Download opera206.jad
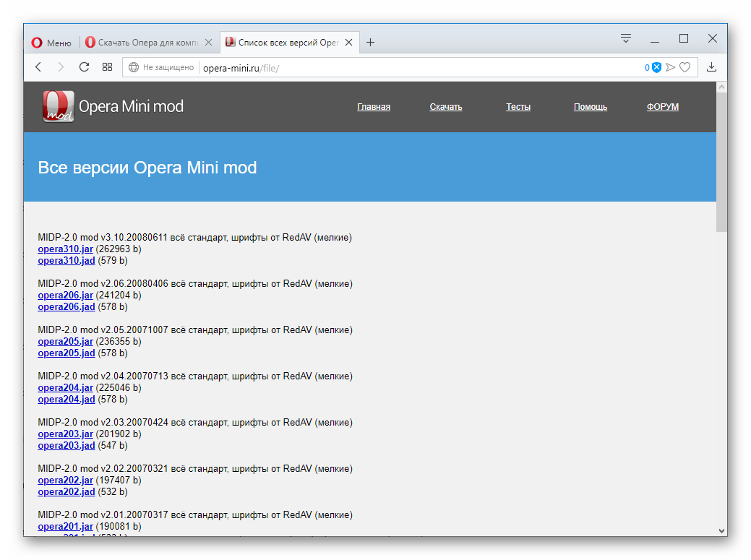This screenshot has width=751, height=560. click(x=66, y=307)
